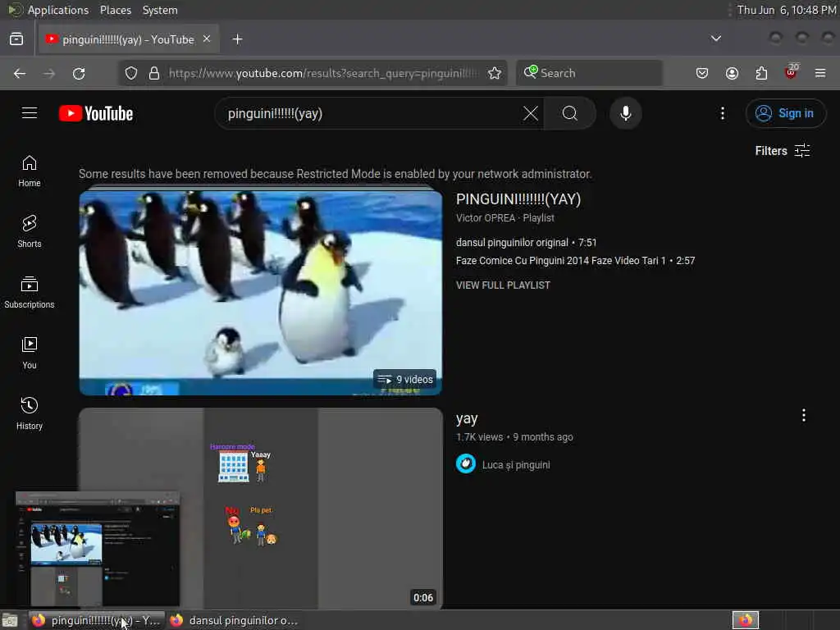Image resolution: width=840 pixels, height=630 pixels.
Task: Open the Places menu
Action: point(116,10)
